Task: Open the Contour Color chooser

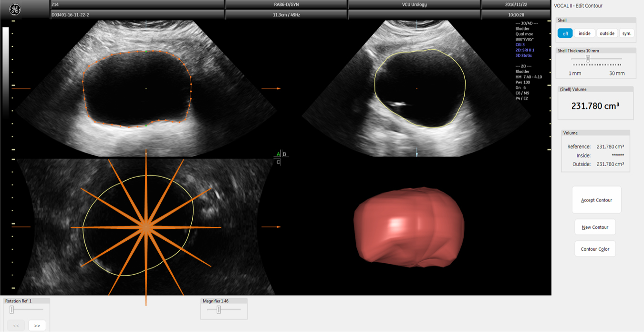Action: (x=595, y=249)
